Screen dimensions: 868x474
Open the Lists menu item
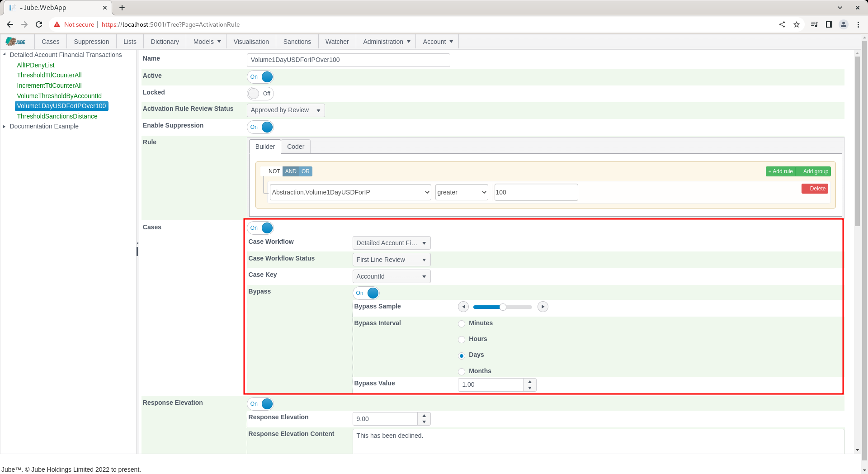tap(130, 42)
